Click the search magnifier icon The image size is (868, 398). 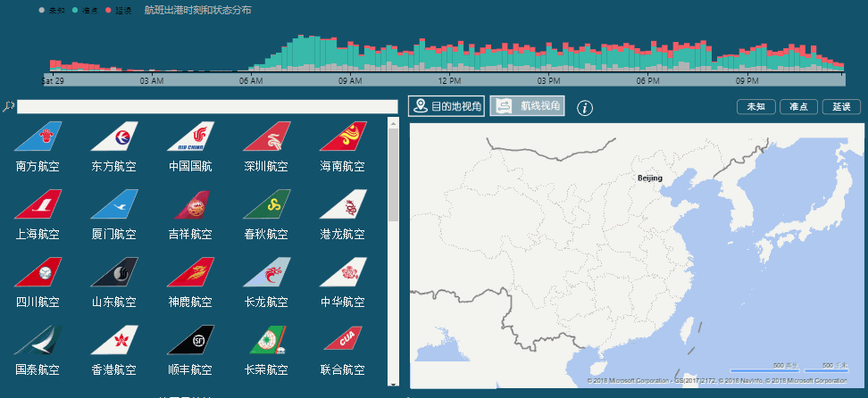8,107
